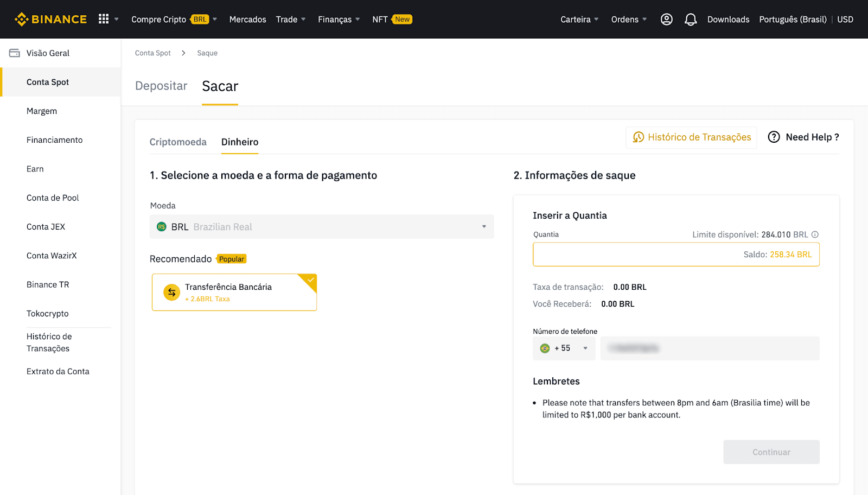Open the notifications bell icon
Image resolution: width=868 pixels, height=495 pixels.
[691, 20]
